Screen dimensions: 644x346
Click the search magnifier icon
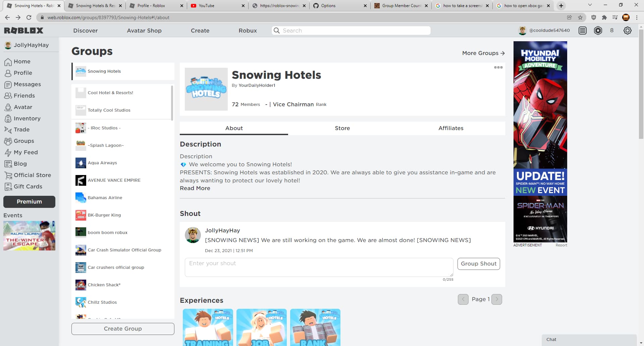[277, 31]
